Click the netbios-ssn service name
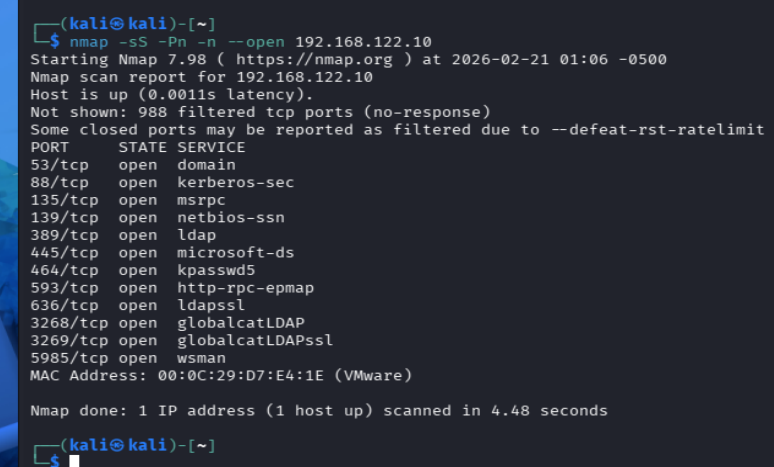Viewport: 774px width, 467px height. pos(231,217)
